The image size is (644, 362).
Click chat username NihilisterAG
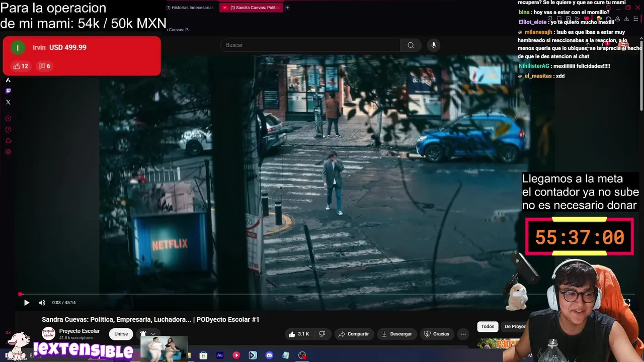(534, 66)
